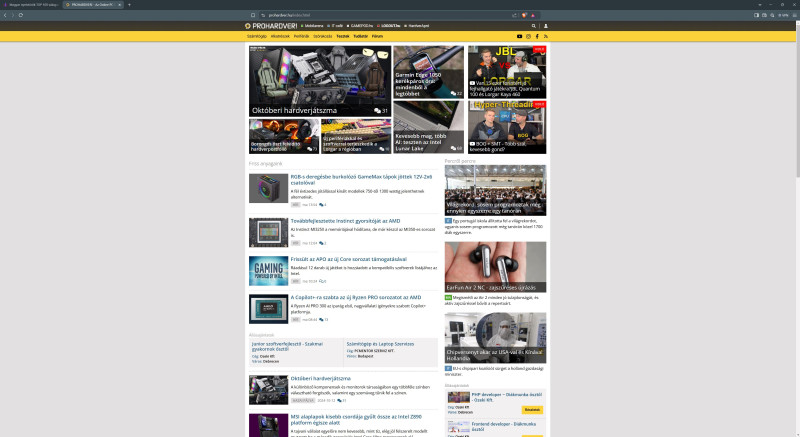
Task: Click yellow Részletek button on PHP job
Action: click(x=532, y=409)
